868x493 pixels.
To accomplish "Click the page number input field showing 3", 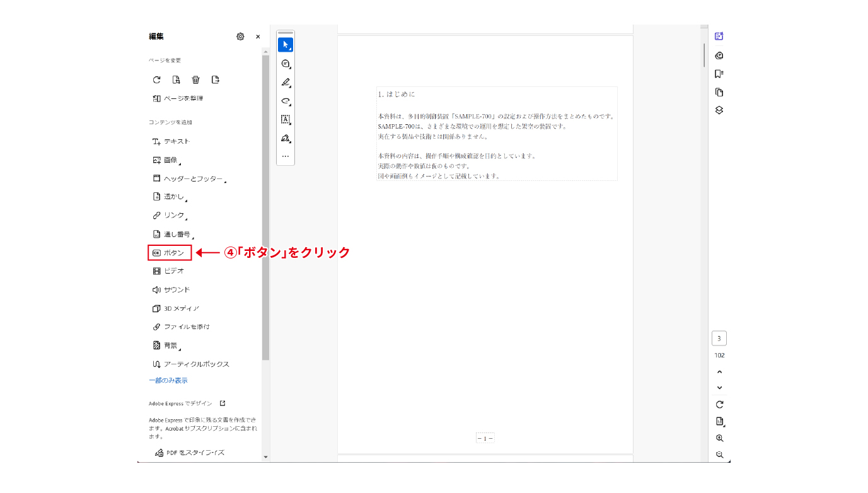I will 719,338.
